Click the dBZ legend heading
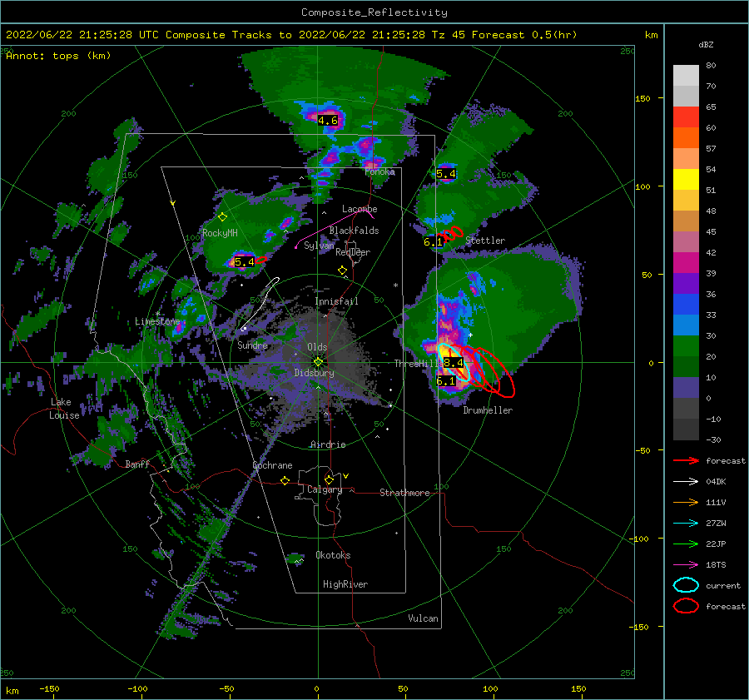 coord(706,44)
